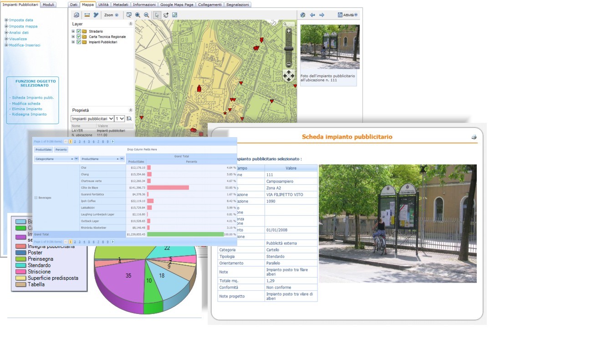The image size is (592, 364).
Task: Click the Impianti Pubblicitari folder icon
Action: 84,42
